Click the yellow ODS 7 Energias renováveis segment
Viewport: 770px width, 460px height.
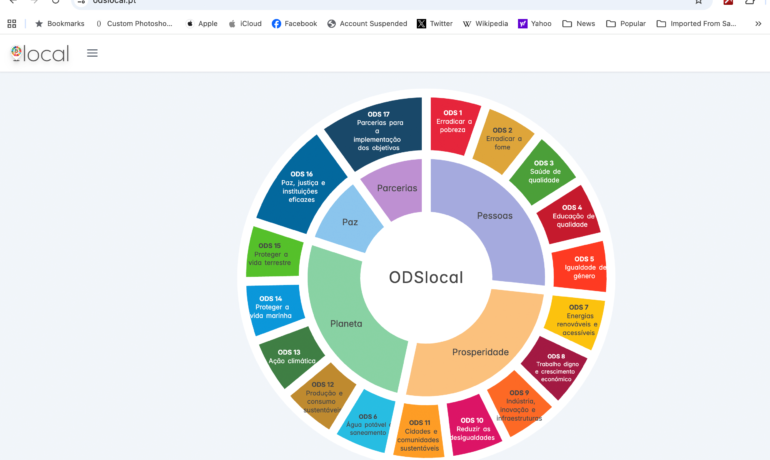577,319
